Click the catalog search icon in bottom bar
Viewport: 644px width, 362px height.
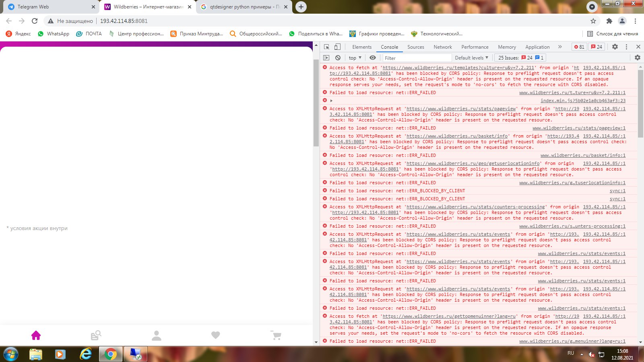point(96,335)
